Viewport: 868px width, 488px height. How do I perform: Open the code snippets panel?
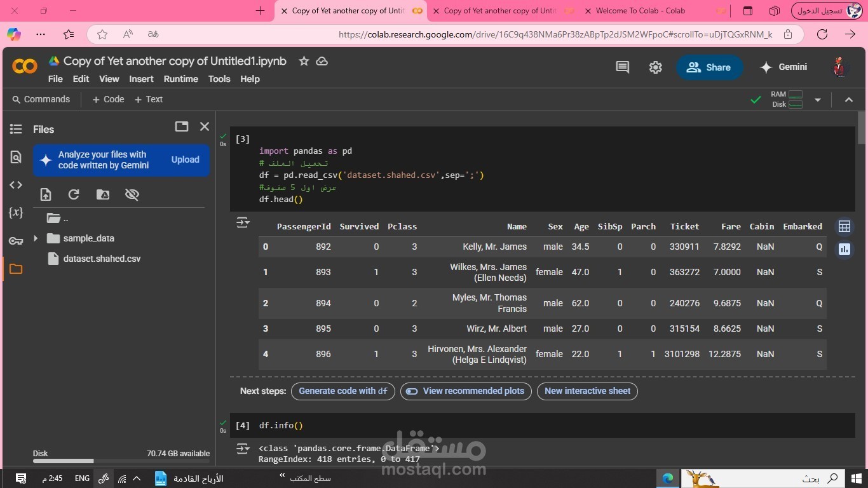point(15,185)
